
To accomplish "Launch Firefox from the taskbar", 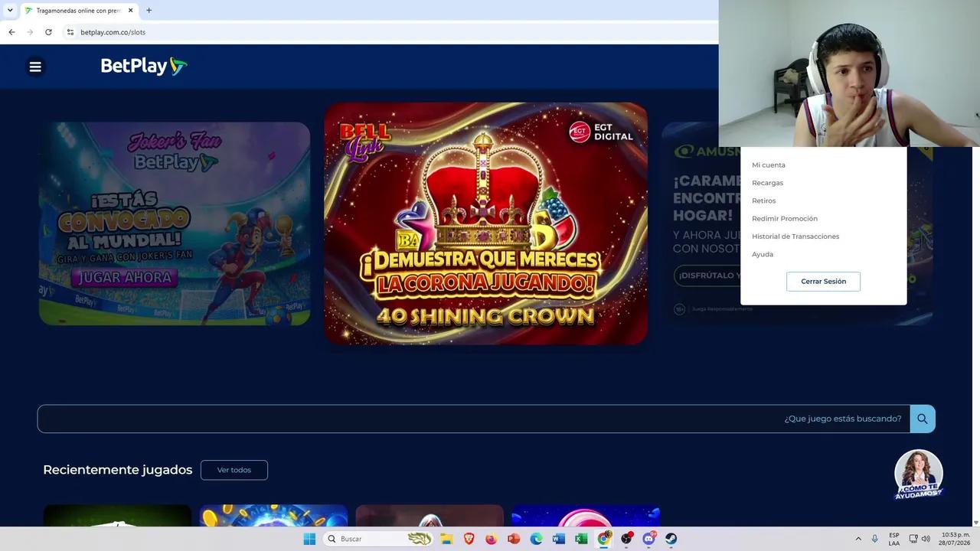I will click(x=491, y=539).
